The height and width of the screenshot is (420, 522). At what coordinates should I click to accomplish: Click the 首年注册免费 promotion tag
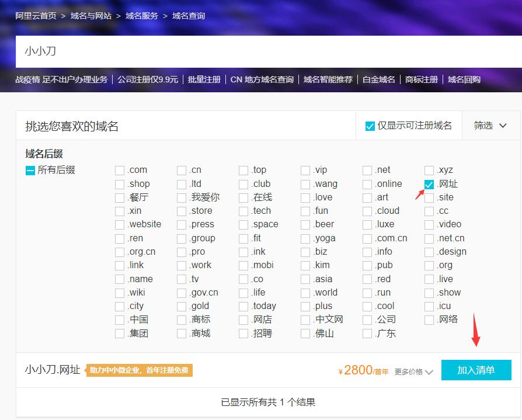[140, 370]
